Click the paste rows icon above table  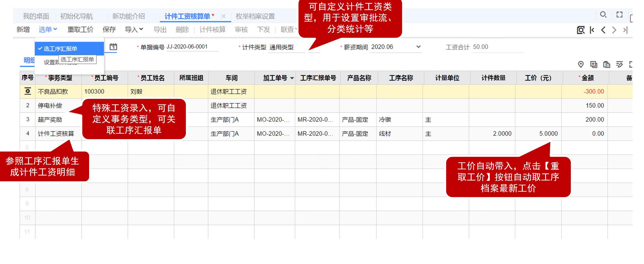606,64
